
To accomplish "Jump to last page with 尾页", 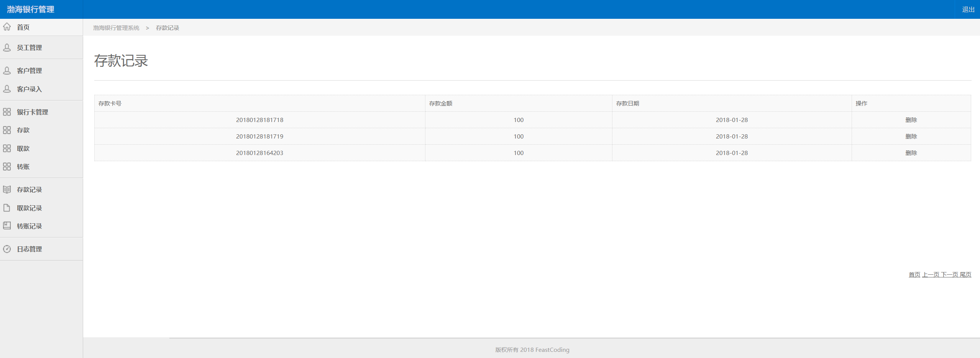I will pyautogui.click(x=965, y=275).
